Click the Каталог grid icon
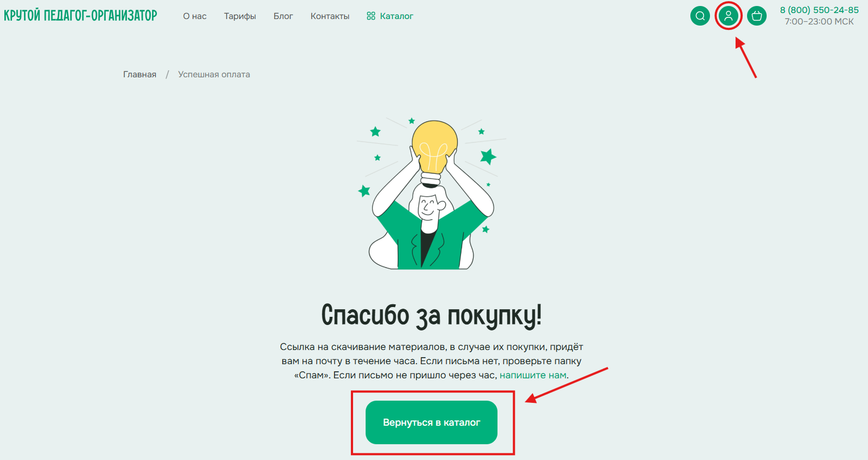This screenshot has width=868, height=460. point(371,16)
